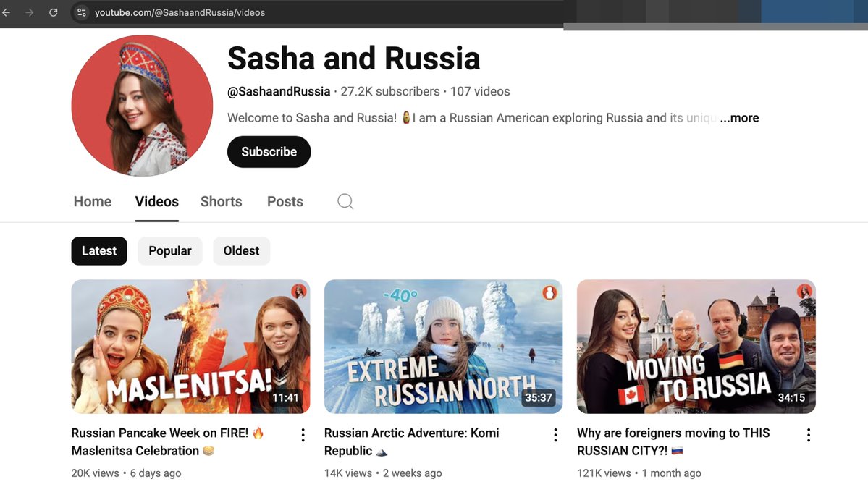Switch to the Home tab
Viewport: 868px width, 487px height.
pos(93,202)
